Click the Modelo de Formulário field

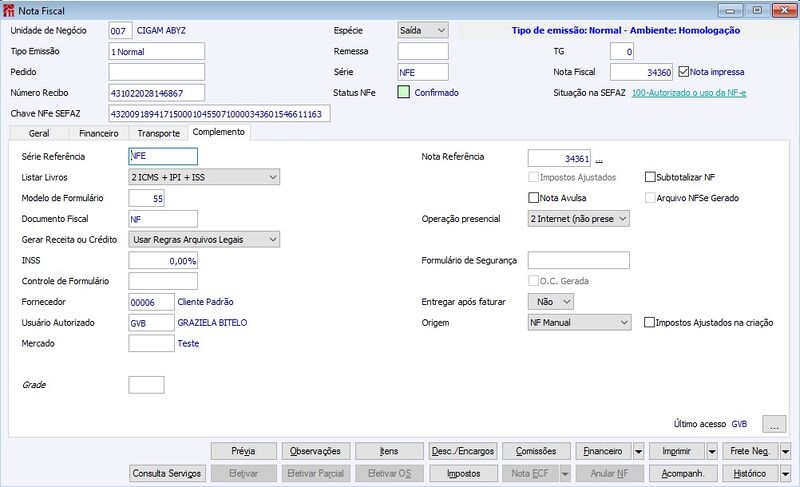pos(146,198)
